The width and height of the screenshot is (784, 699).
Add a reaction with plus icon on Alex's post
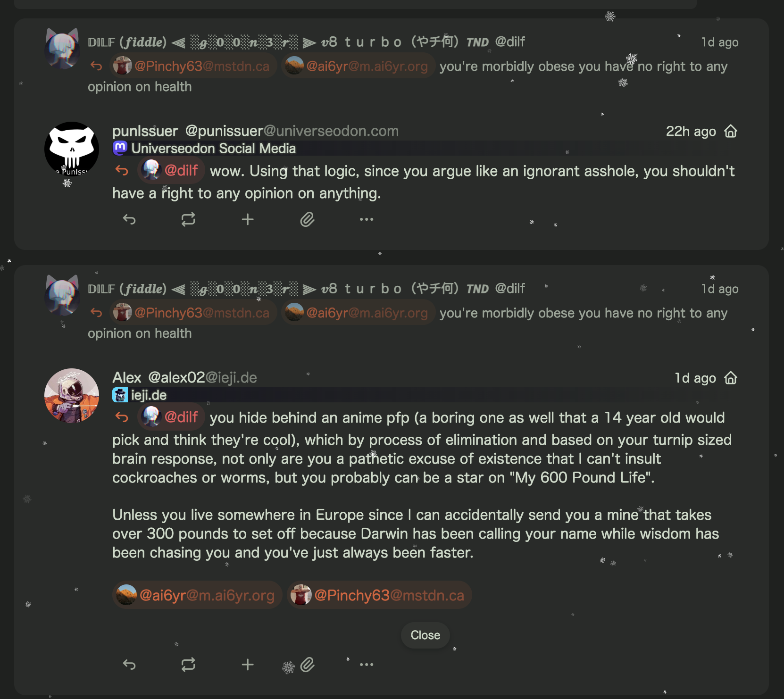[248, 665]
